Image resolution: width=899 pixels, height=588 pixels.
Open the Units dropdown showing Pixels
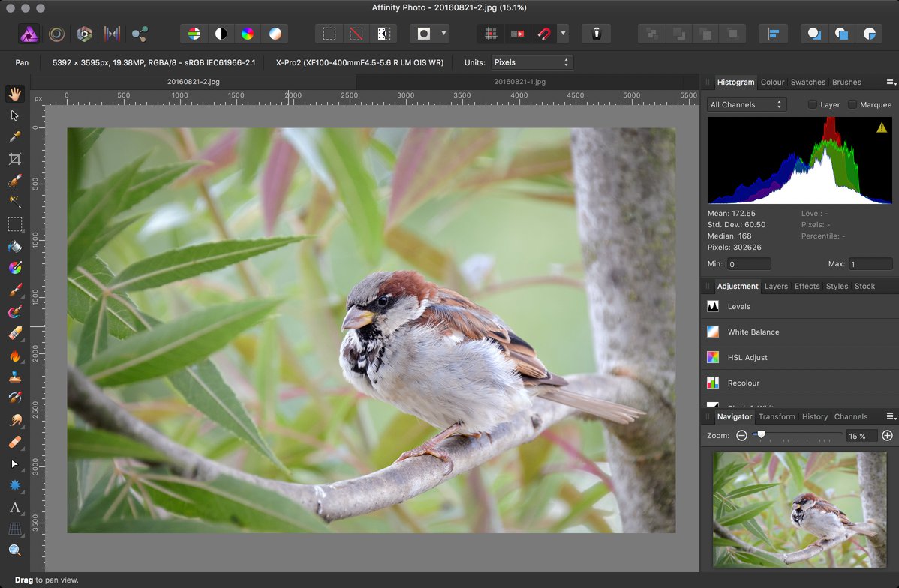pyautogui.click(x=531, y=62)
